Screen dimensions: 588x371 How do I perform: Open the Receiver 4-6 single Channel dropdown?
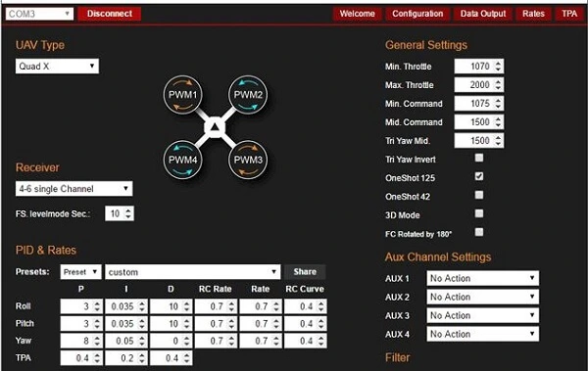(x=73, y=189)
